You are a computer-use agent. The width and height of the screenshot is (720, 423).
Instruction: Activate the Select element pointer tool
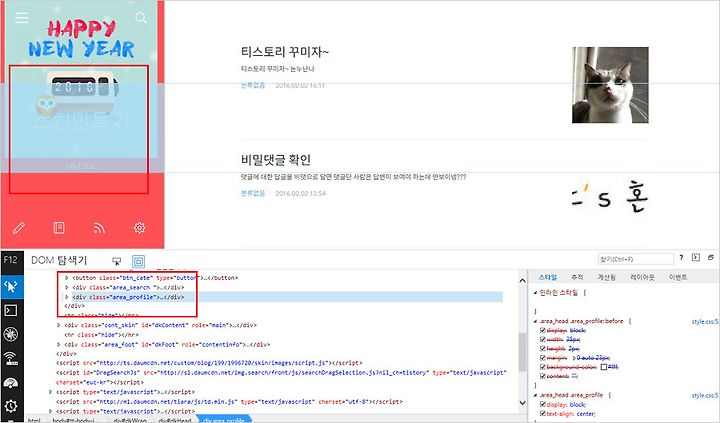point(117,261)
